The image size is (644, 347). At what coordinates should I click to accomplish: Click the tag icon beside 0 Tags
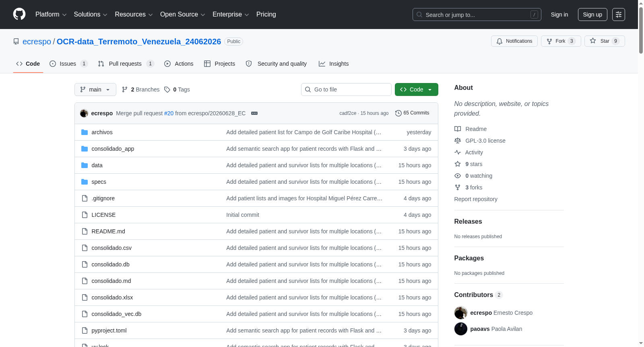pyautogui.click(x=167, y=89)
